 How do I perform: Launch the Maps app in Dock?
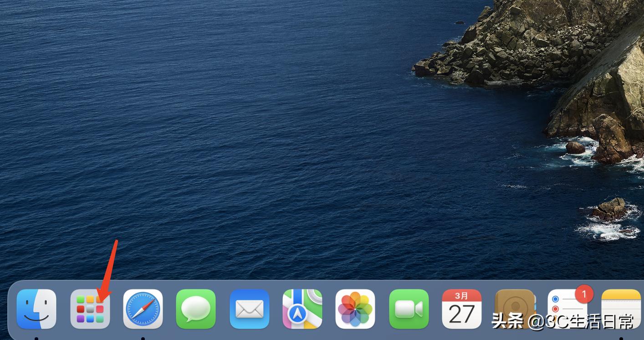(x=302, y=309)
